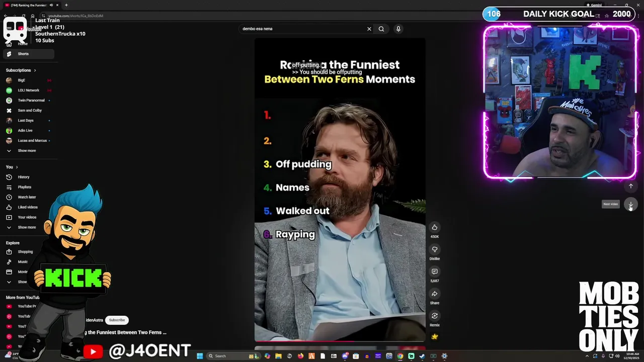The width and height of the screenshot is (644, 362).
Task: Click the taskbar Search box
Action: (x=233, y=356)
